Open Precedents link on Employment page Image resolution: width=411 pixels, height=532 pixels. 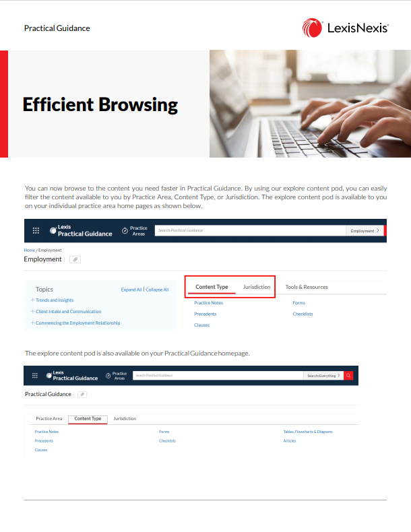click(x=205, y=314)
